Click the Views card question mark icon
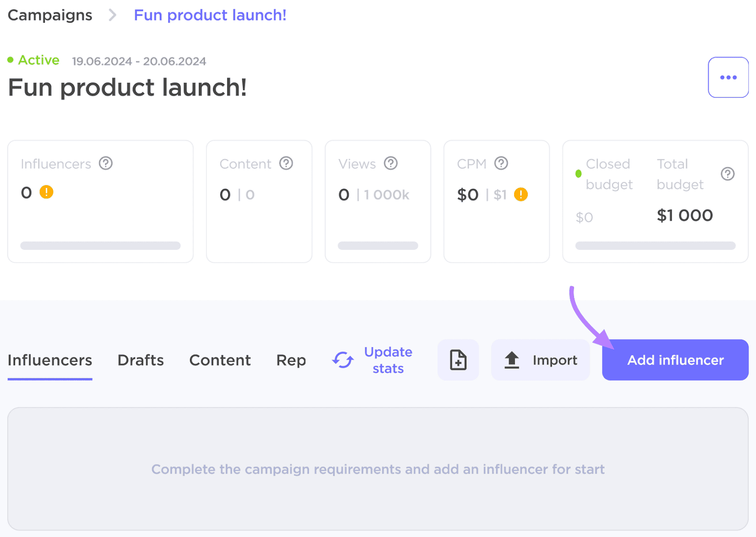The width and height of the screenshot is (756, 537). coord(390,163)
